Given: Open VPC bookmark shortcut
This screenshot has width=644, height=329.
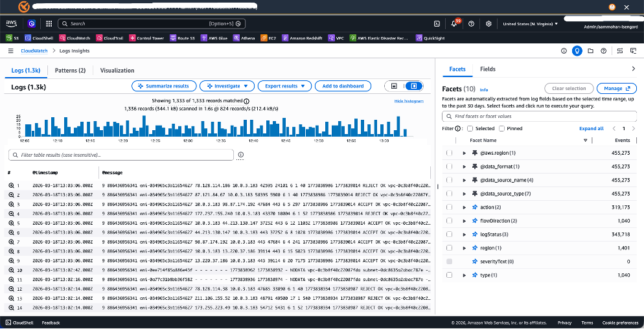Looking at the screenshot, I should pyautogui.click(x=336, y=38).
